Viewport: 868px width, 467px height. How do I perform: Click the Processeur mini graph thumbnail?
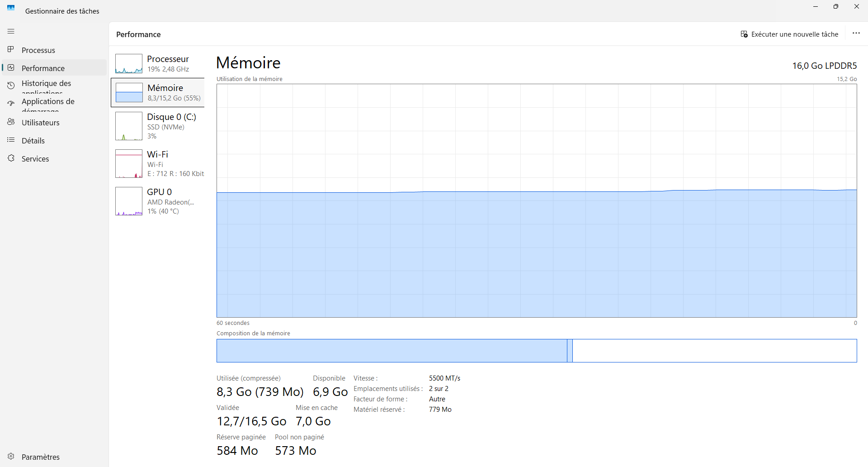pos(129,64)
